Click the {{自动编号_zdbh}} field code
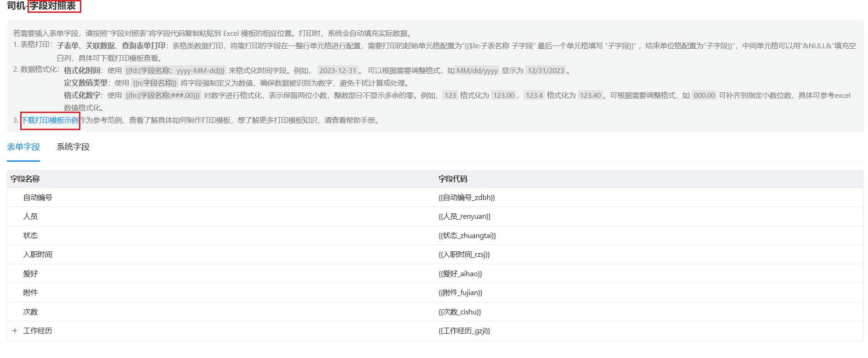Image resolution: width=868 pixels, height=358 pixels. (466, 198)
